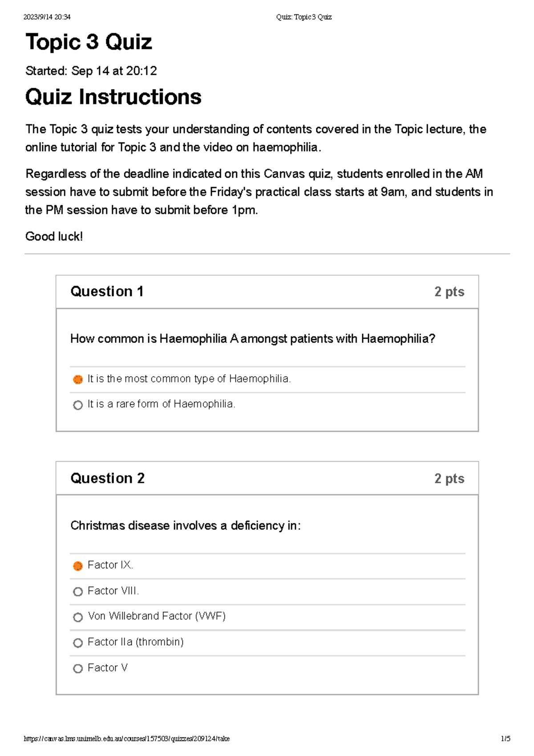Screen dimensions: 534x756
Task: Click the "2 pts" label on Question 2
Action: [x=449, y=478]
